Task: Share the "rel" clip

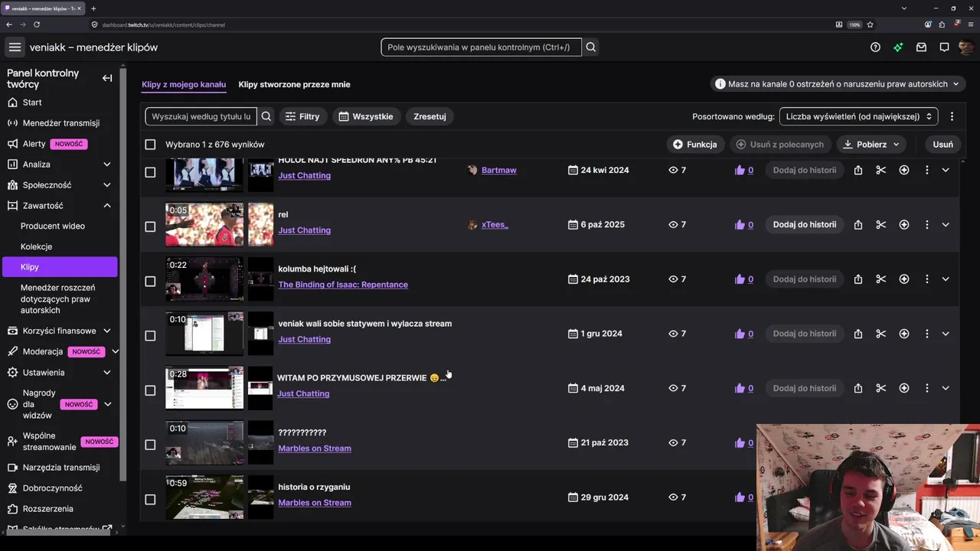Action: 858,225
